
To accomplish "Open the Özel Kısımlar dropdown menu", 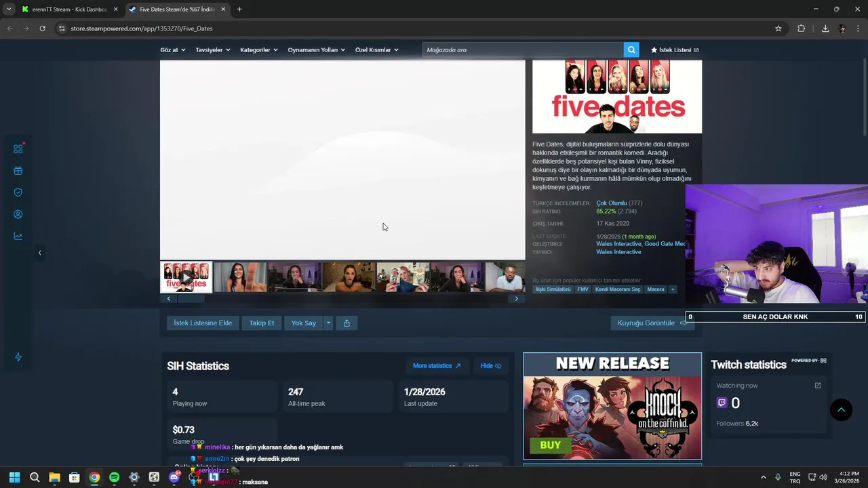I will tap(377, 49).
